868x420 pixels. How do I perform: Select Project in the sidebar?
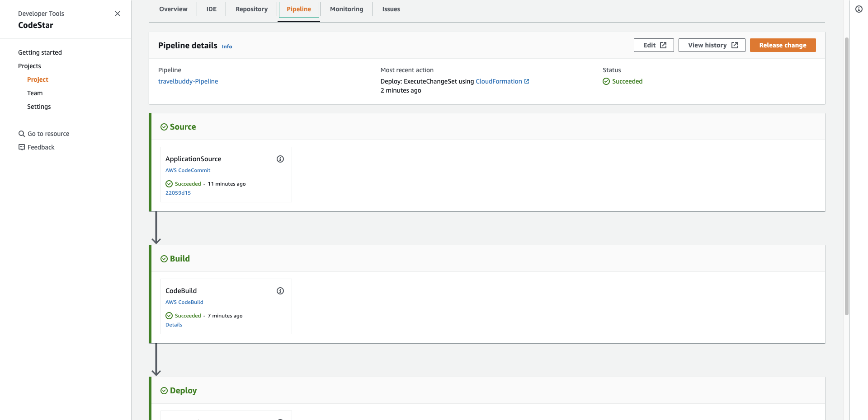38,79
